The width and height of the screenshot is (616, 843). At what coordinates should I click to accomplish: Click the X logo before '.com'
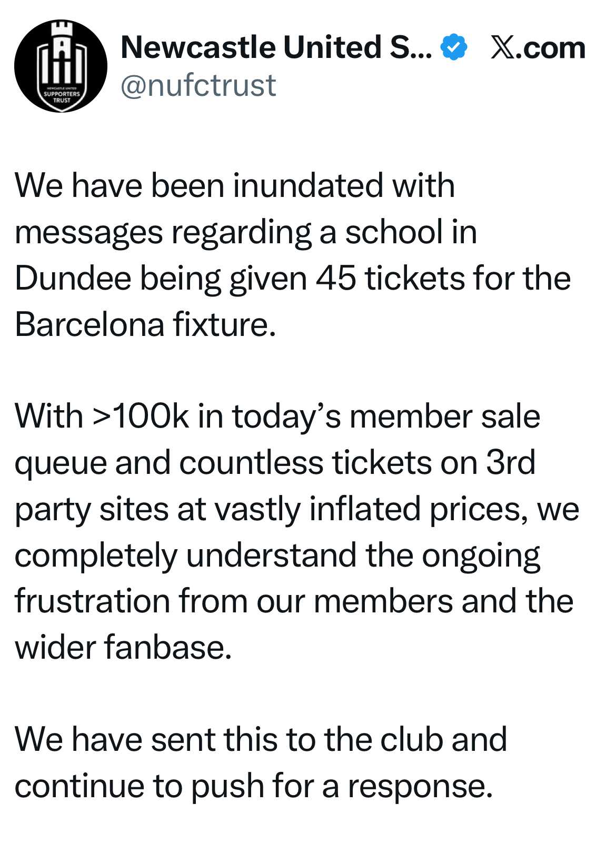(x=504, y=48)
